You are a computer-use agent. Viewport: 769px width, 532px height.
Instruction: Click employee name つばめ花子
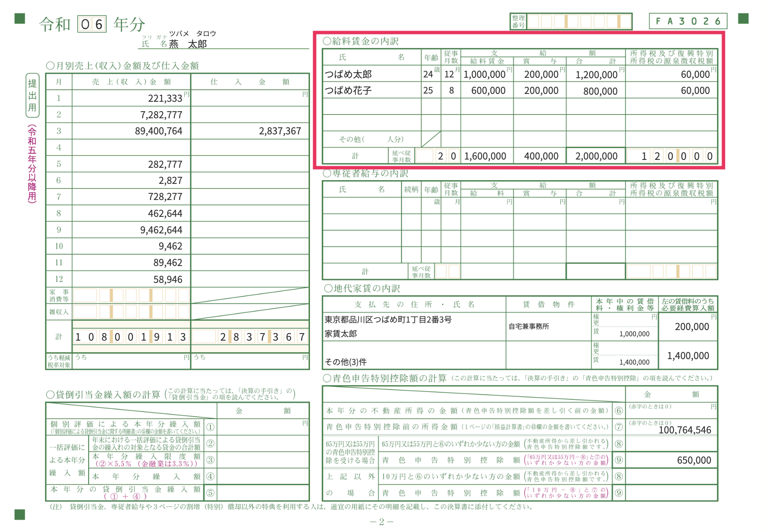[x=348, y=91]
